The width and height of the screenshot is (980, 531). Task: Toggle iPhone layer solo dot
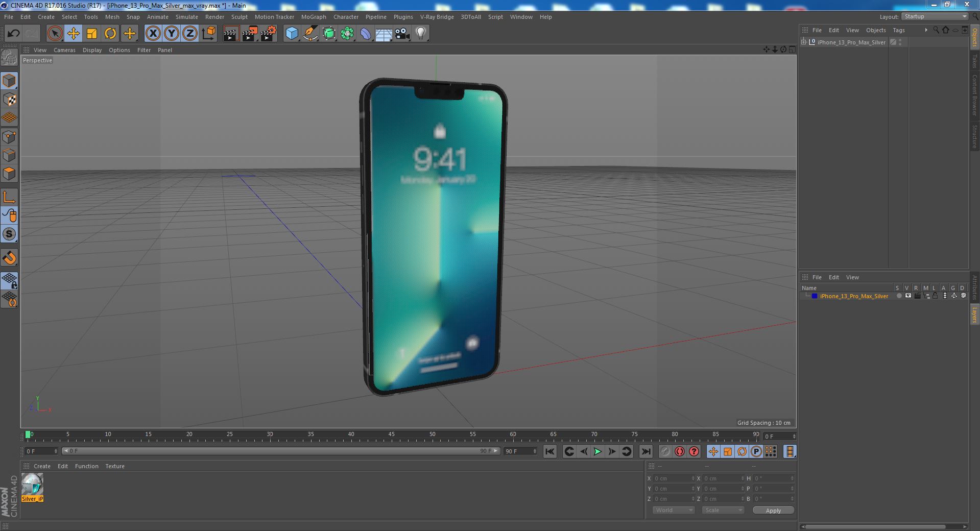[899, 296]
